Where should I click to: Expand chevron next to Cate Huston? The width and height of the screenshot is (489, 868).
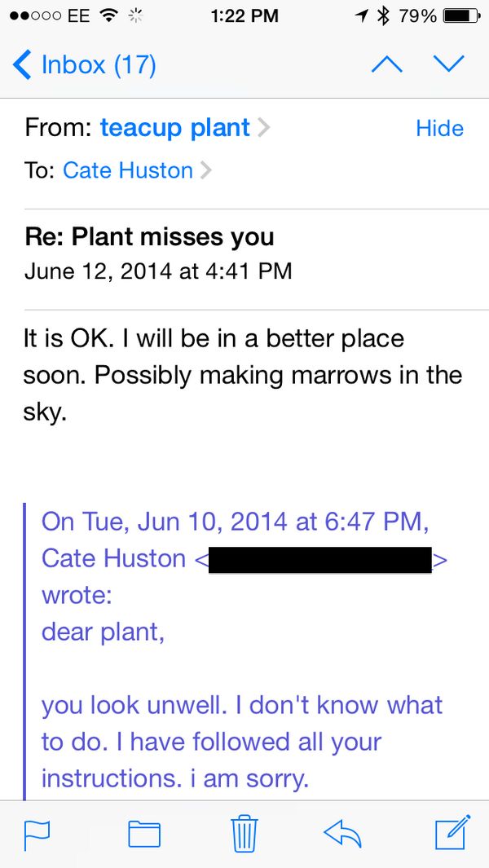[205, 171]
